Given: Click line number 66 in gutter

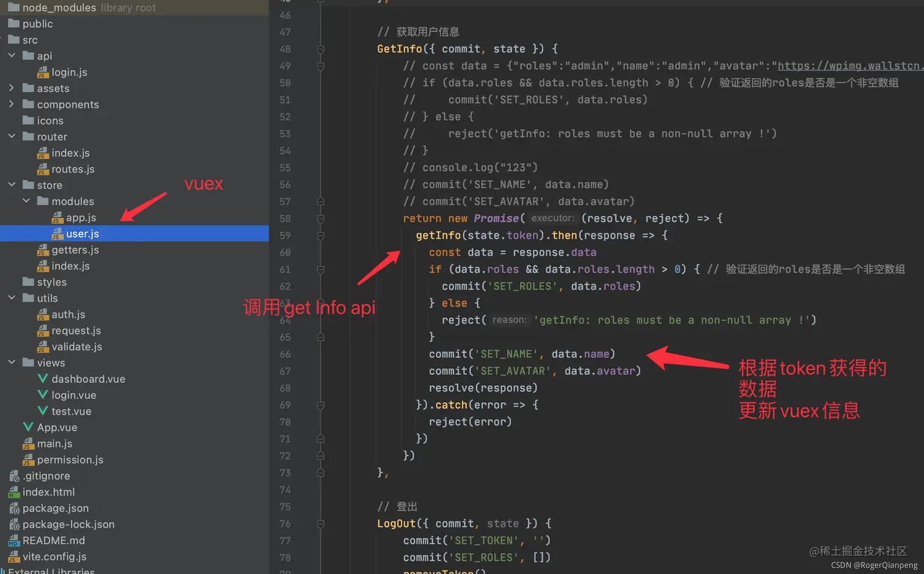Looking at the screenshot, I should [x=285, y=354].
